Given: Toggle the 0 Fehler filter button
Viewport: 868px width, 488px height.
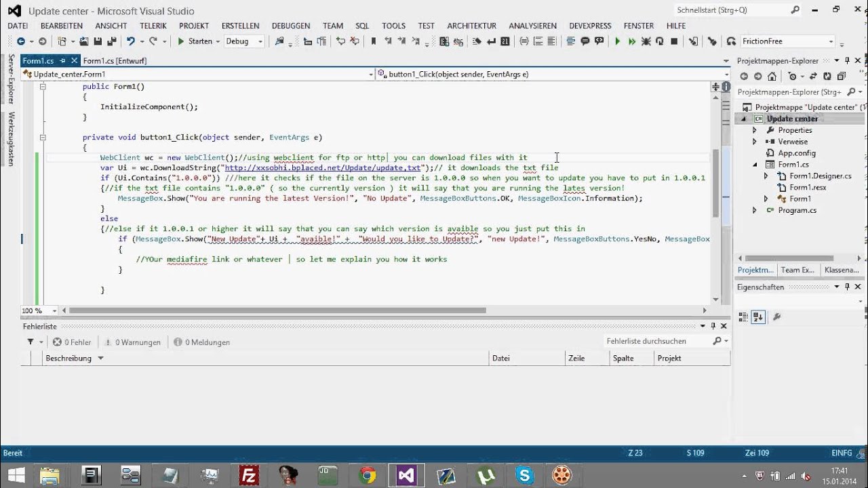Looking at the screenshot, I should pos(72,342).
